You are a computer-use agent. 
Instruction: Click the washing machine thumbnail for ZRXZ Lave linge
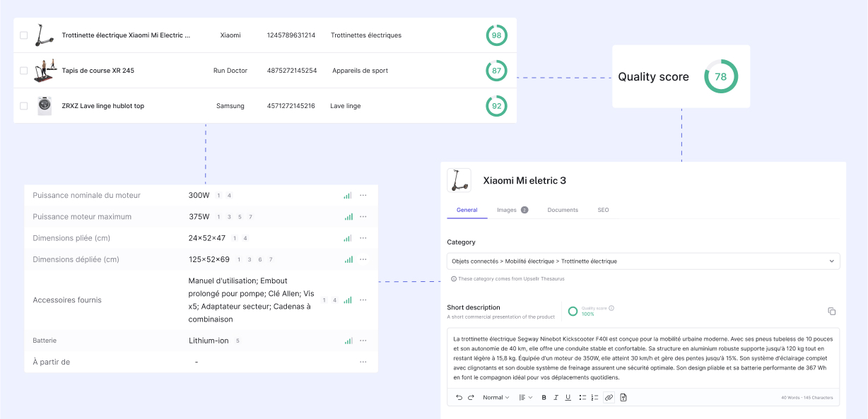45,106
